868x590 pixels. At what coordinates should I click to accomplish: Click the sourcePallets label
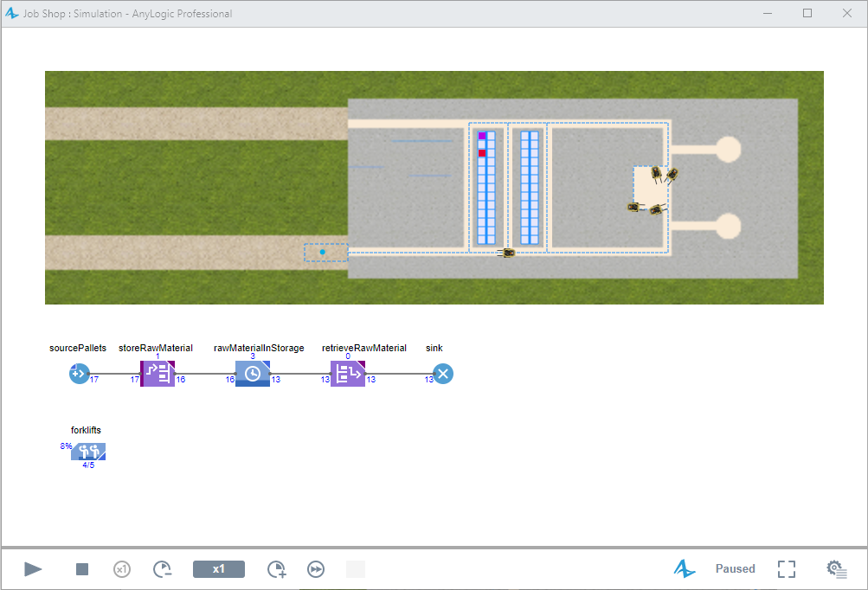point(78,348)
